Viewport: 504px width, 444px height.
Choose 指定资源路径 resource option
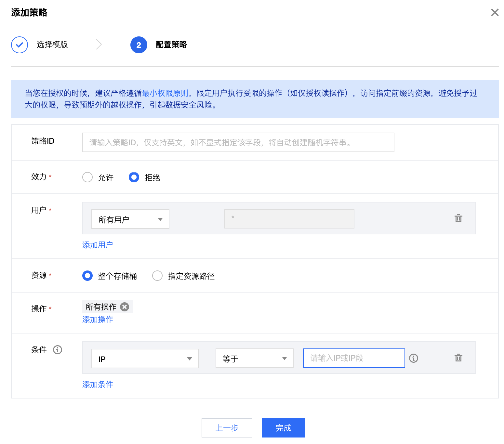click(x=157, y=276)
